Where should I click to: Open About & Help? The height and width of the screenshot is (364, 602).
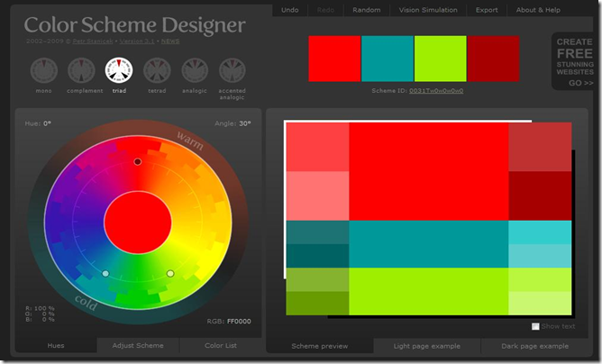[x=538, y=10]
